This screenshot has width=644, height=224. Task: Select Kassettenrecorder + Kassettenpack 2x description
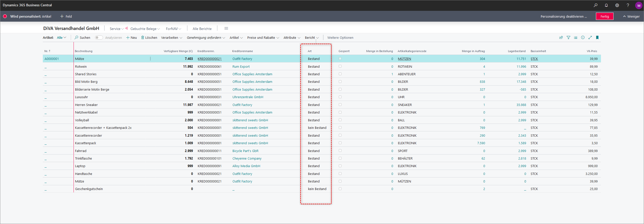click(x=103, y=128)
